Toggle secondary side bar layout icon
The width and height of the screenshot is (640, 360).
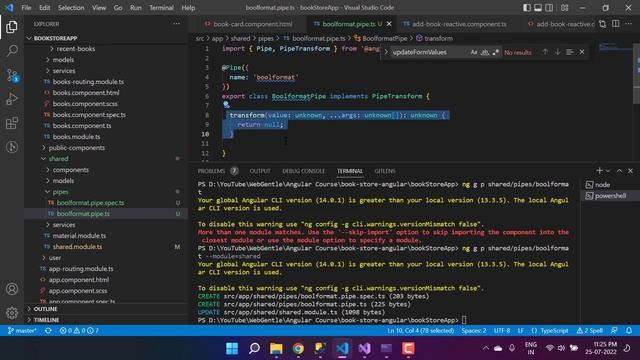click(549, 8)
